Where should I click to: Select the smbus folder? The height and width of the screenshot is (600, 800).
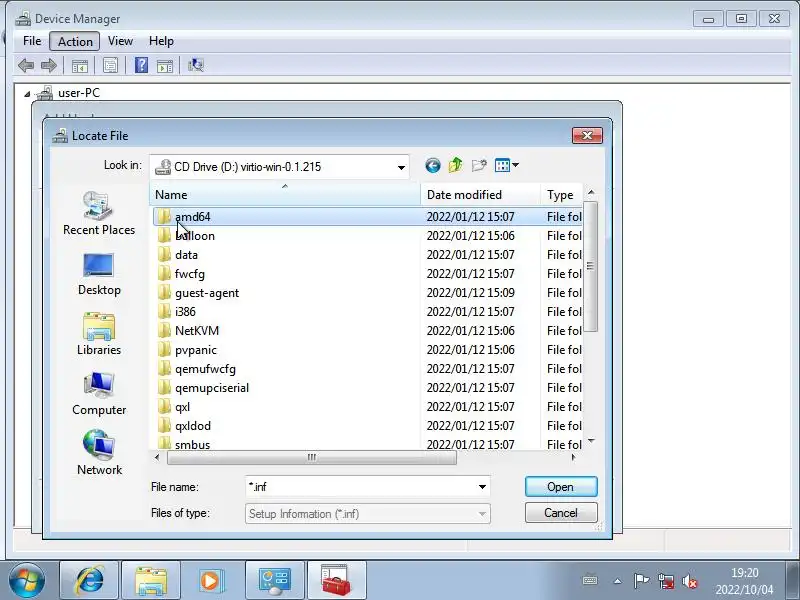[366, 444]
